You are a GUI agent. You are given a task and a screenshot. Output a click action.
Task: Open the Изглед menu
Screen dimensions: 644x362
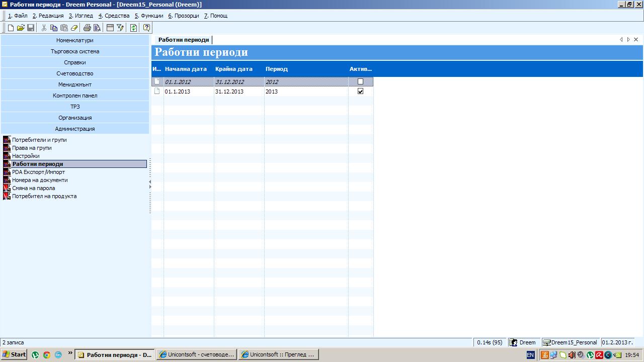click(x=81, y=16)
